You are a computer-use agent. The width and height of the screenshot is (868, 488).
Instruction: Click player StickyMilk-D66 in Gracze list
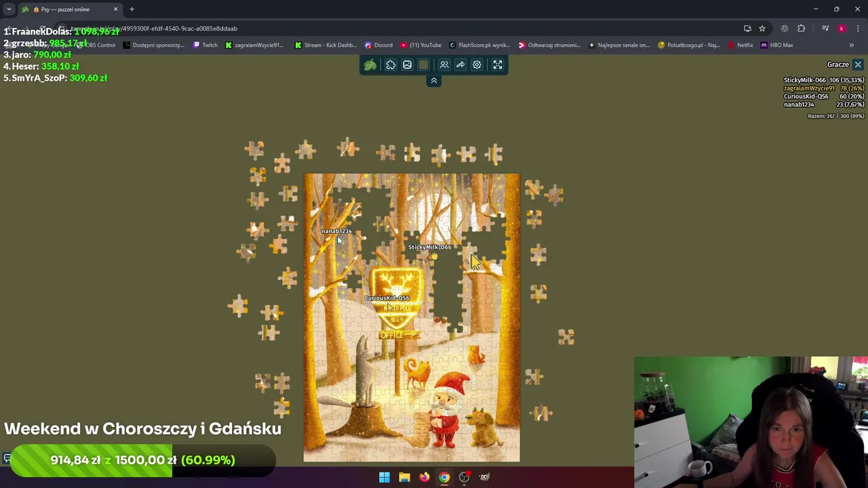tap(824, 80)
